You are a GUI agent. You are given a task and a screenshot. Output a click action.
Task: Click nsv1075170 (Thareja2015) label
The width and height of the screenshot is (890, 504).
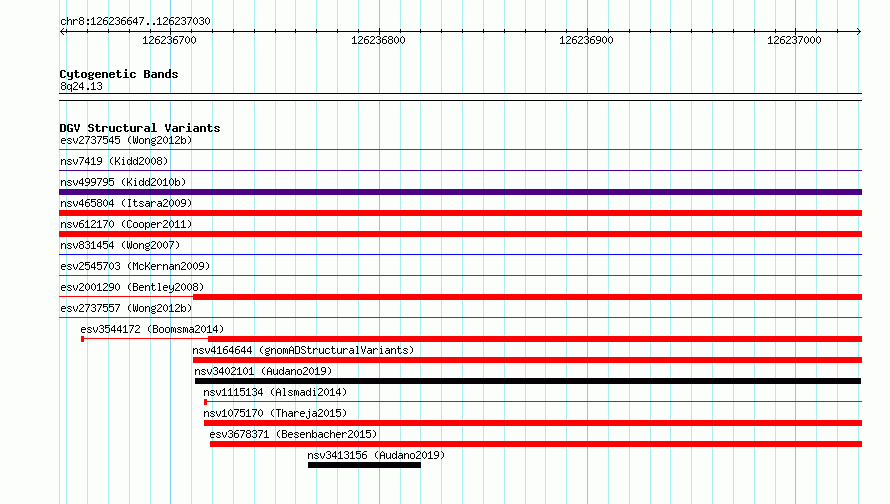pos(275,413)
